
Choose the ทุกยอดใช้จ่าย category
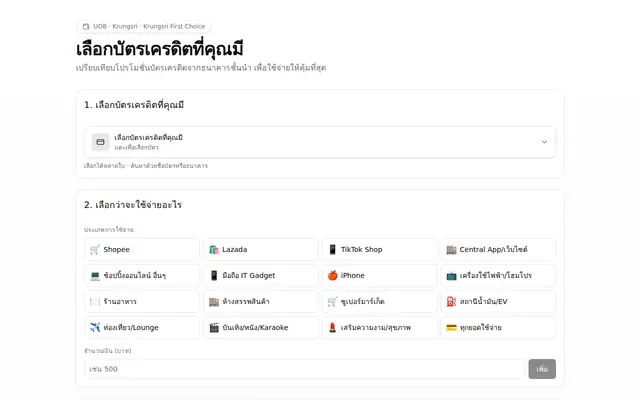[498, 327]
